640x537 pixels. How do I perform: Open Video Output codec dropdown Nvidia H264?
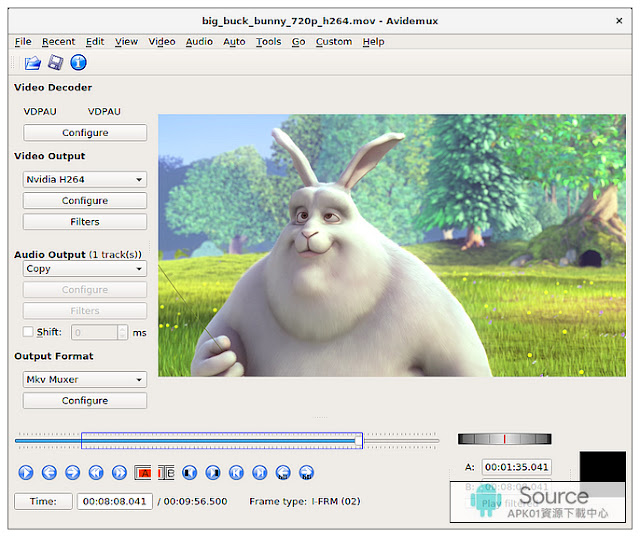click(85, 180)
